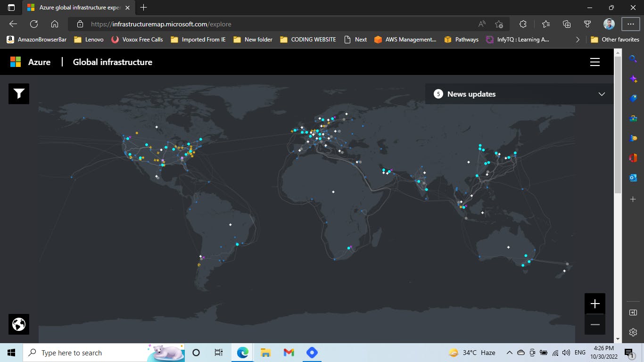Viewport: 644px width, 362px height.
Task: Go back in the browser
Action: coord(13,24)
